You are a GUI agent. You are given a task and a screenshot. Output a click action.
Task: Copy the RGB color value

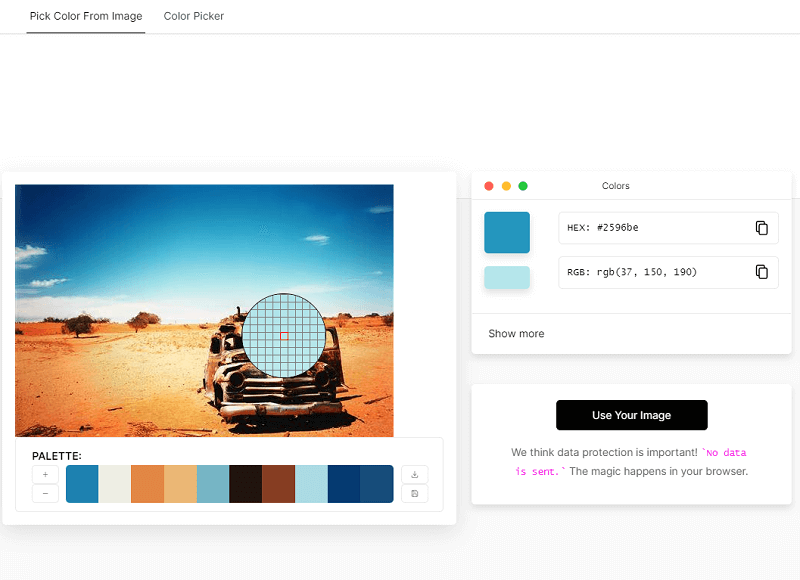[x=761, y=272]
